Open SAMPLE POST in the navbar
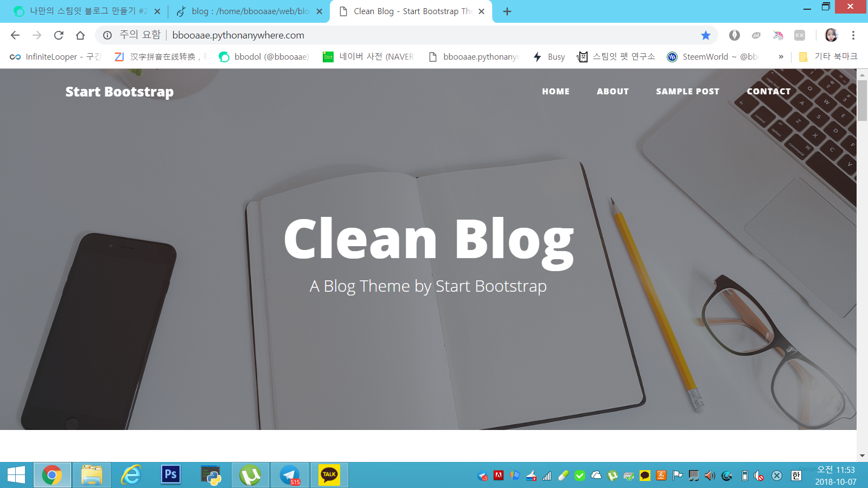The width and height of the screenshot is (868, 488). point(687,92)
